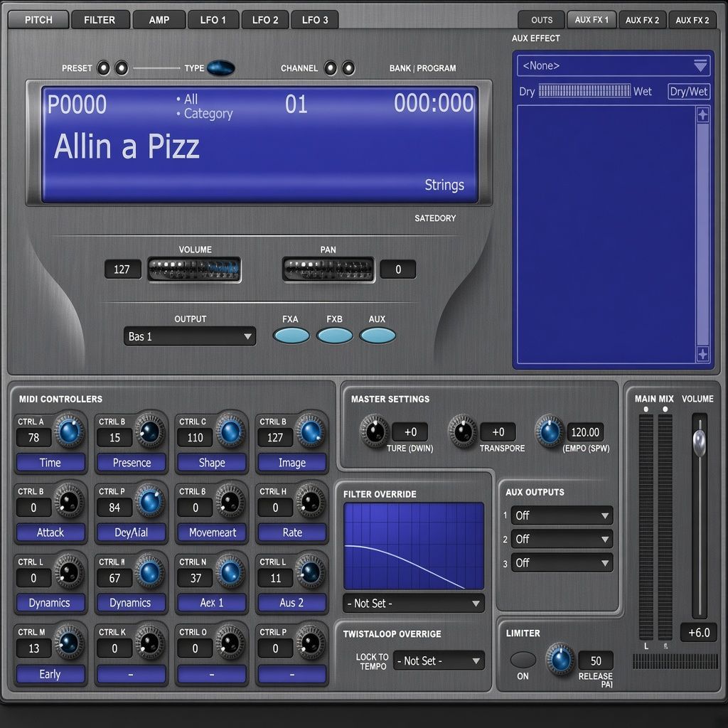Click the Presence controller knob
Screen dimensions: 728x728
pyautogui.click(x=149, y=432)
